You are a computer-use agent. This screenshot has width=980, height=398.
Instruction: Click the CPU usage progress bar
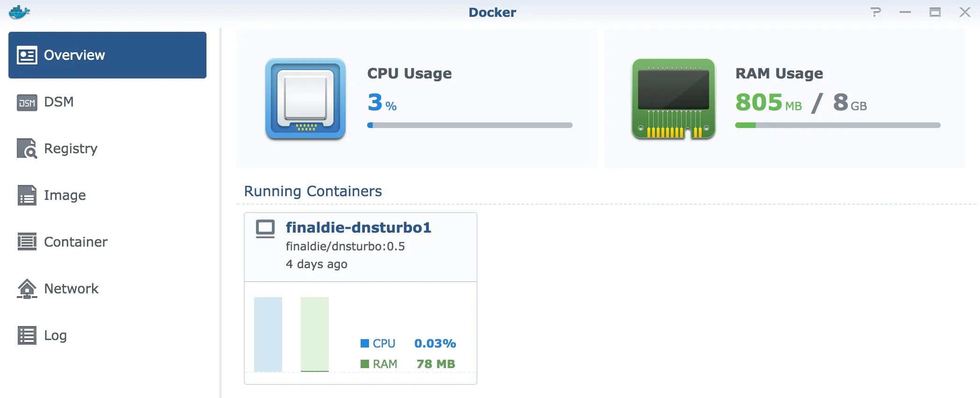[x=469, y=125]
